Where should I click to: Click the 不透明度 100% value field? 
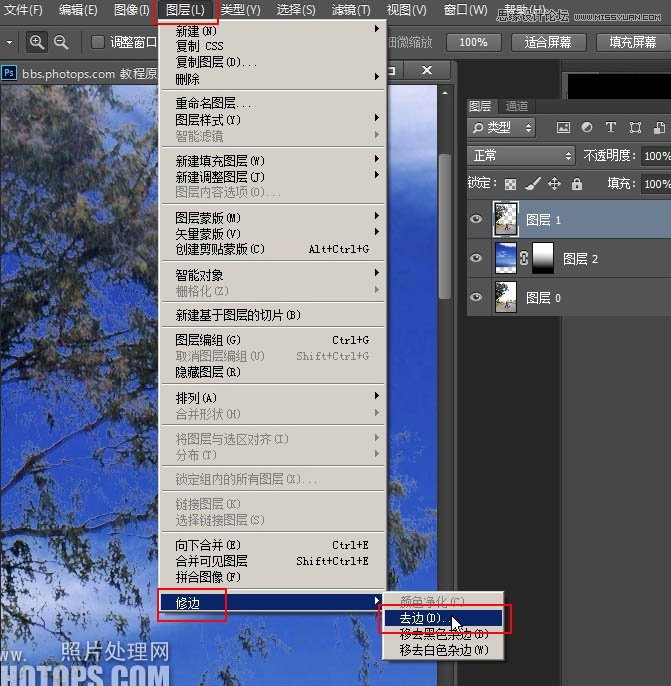pyautogui.click(x=655, y=156)
